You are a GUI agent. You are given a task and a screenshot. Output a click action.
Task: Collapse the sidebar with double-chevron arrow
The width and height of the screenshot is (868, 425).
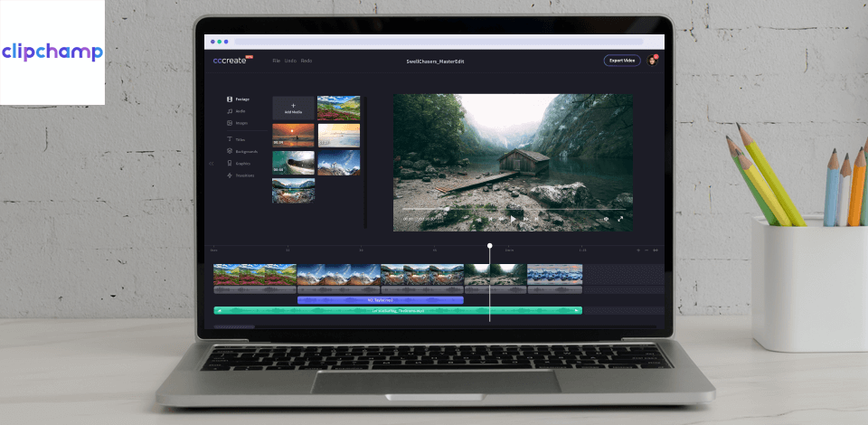tap(211, 164)
